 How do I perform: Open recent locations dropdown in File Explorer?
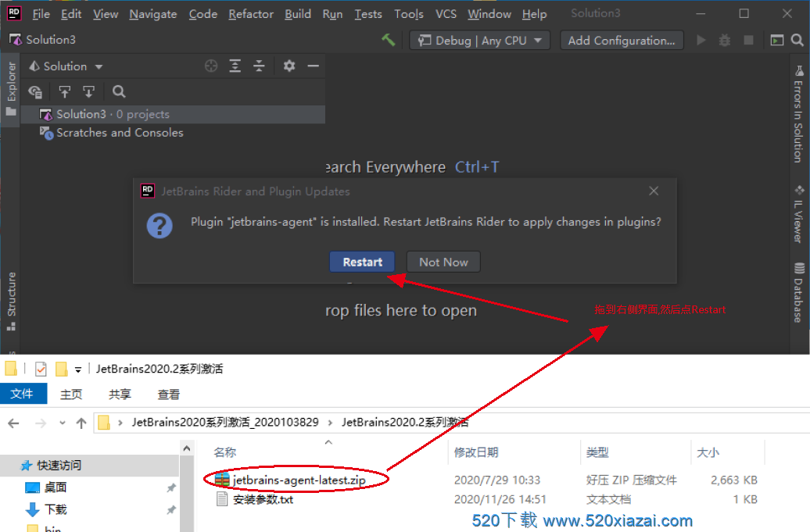pyautogui.click(x=62, y=423)
